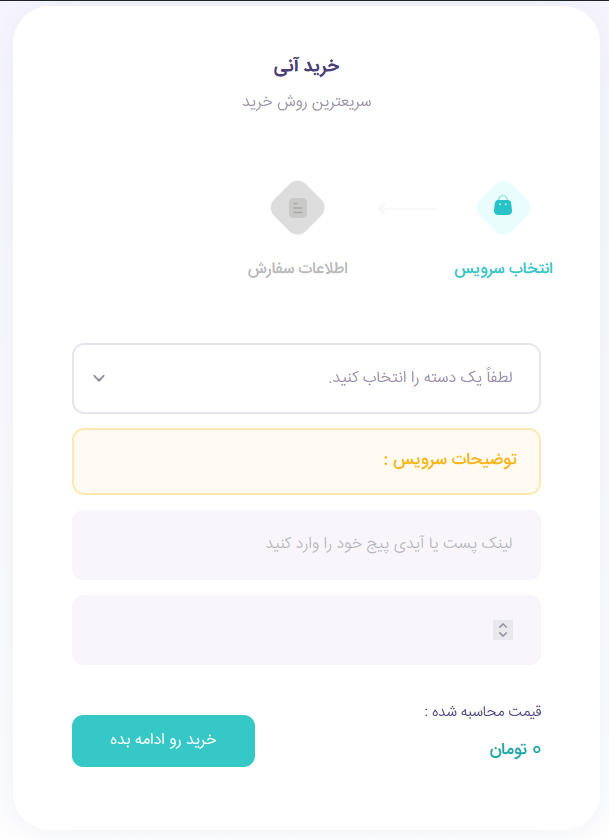609x840 pixels.
Task: Select the 'انتخاب سرویس' step label
Action: point(504,269)
